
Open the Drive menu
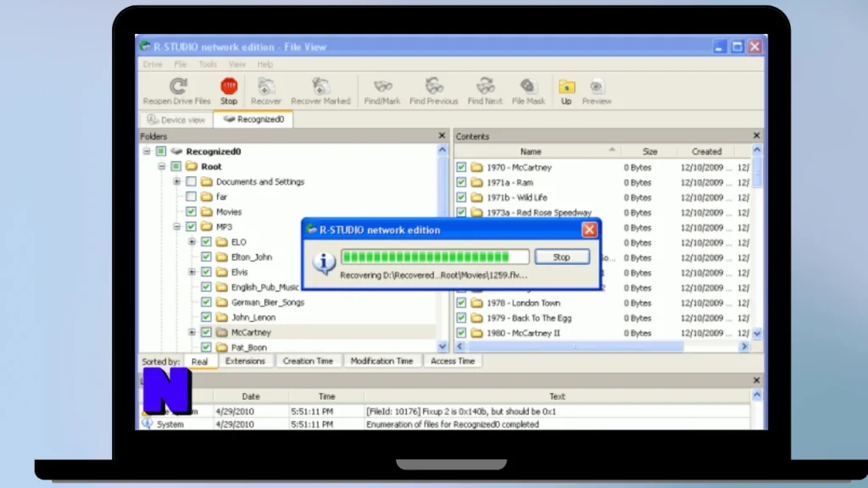[153, 64]
